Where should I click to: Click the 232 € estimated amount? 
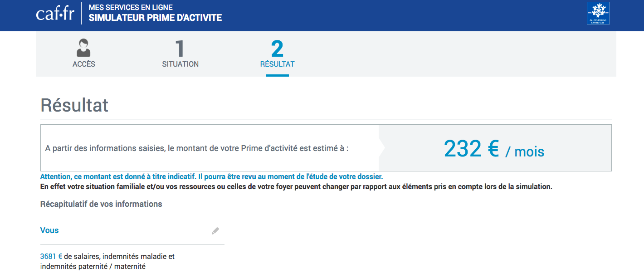coord(471,148)
